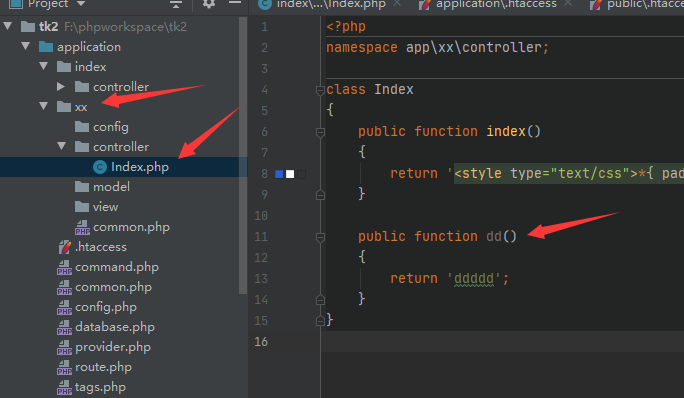The height and width of the screenshot is (398, 684).
Task: Click fold end marker at line 9
Action: 320,195
